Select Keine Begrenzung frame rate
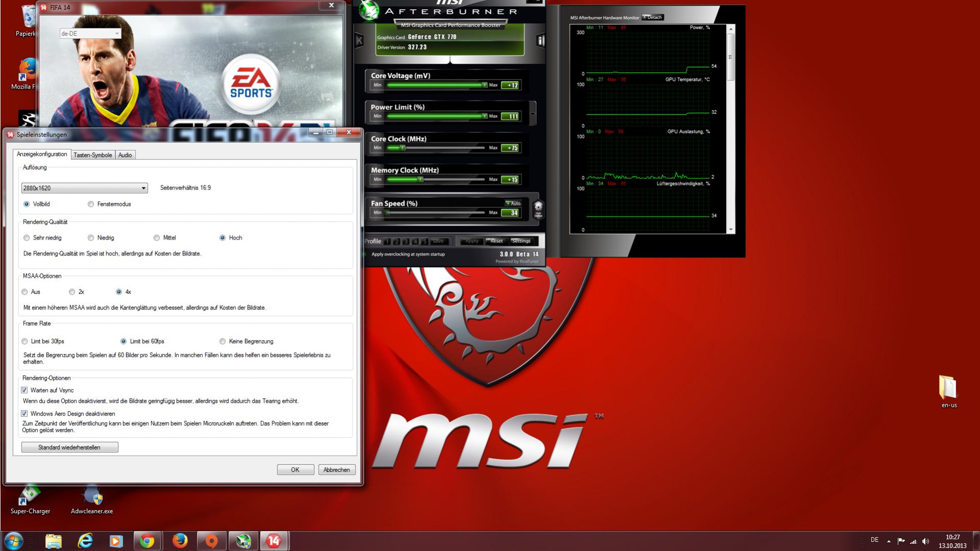Screen dimensions: 980x551 pos(223,342)
